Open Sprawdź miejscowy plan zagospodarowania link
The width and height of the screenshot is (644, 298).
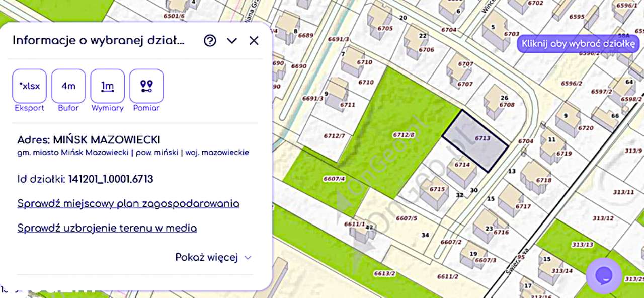[x=128, y=204]
